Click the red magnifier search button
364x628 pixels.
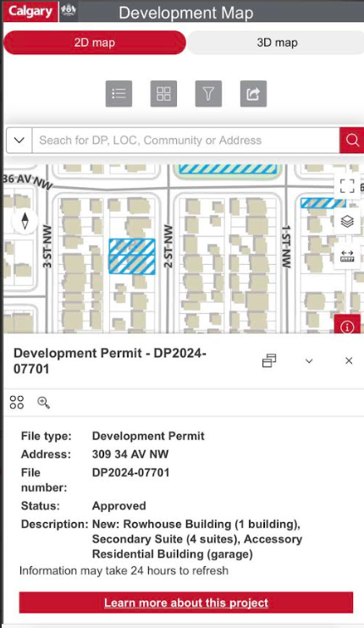click(x=352, y=140)
